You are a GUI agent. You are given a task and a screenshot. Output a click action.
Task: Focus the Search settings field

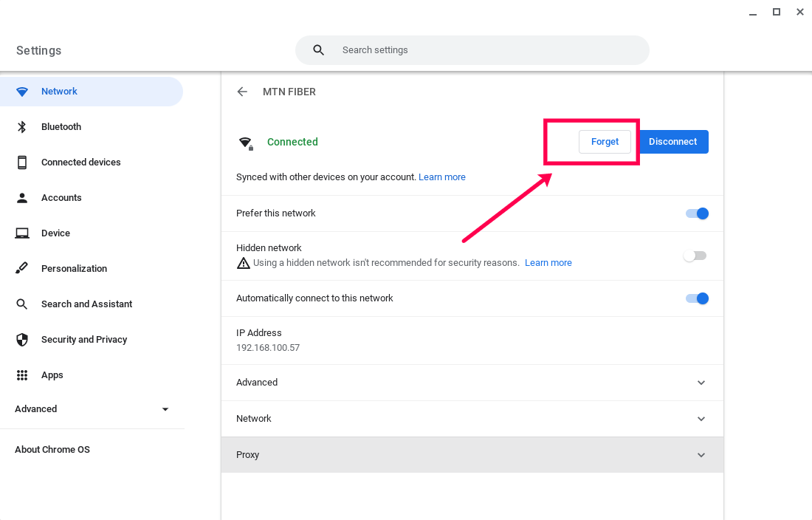tap(472, 50)
